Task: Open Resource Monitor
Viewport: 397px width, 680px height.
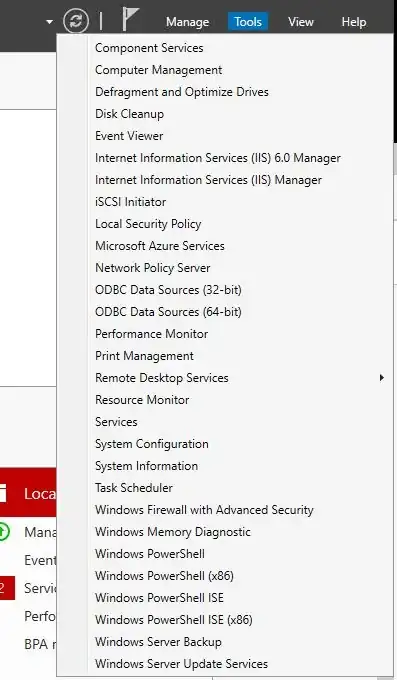Action: coord(142,400)
